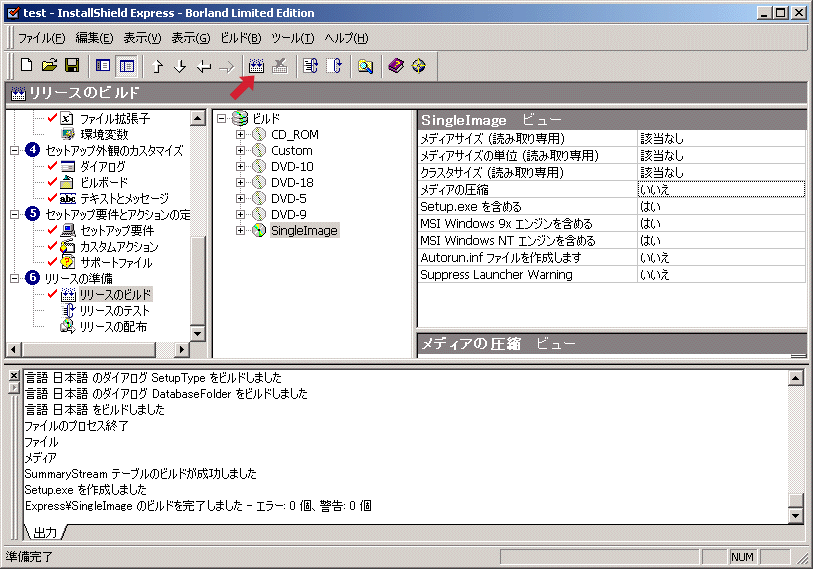Expand the SingleImage node
The width and height of the screenshot is (813, 569).
coord(240,230)
